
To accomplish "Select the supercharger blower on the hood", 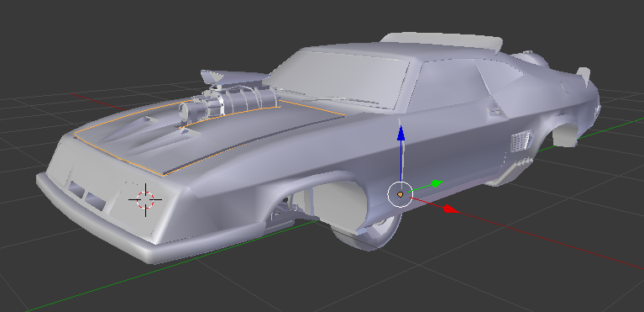I will (228, 103).
